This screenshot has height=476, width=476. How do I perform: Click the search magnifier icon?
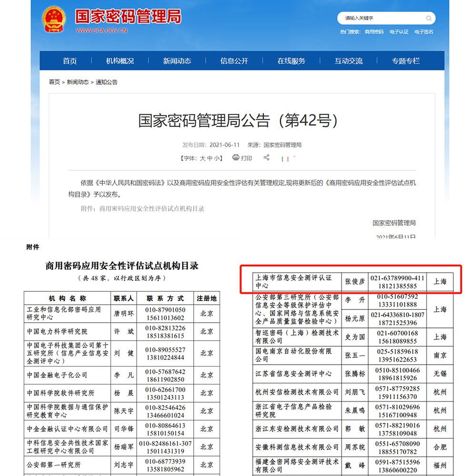coord(429,18)
